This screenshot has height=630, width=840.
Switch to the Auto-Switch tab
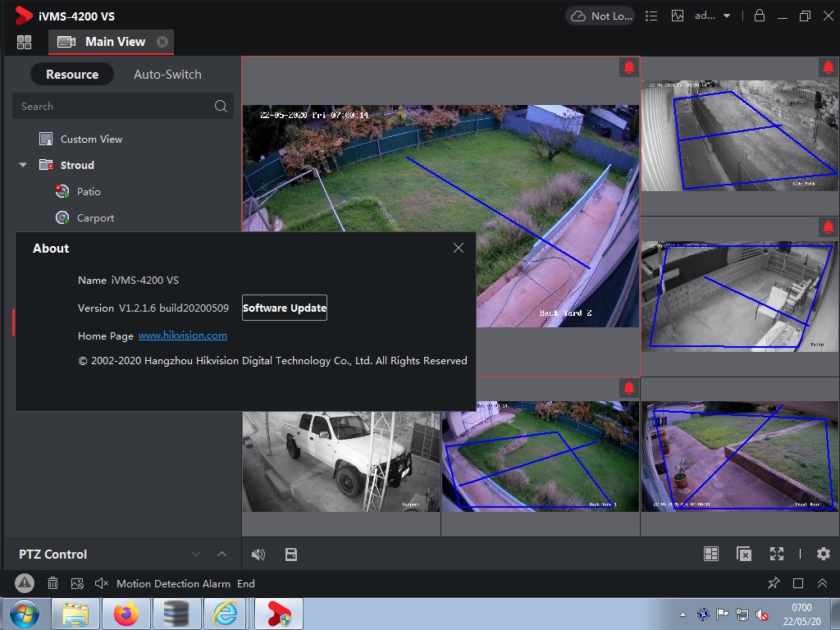click(167, 75)
